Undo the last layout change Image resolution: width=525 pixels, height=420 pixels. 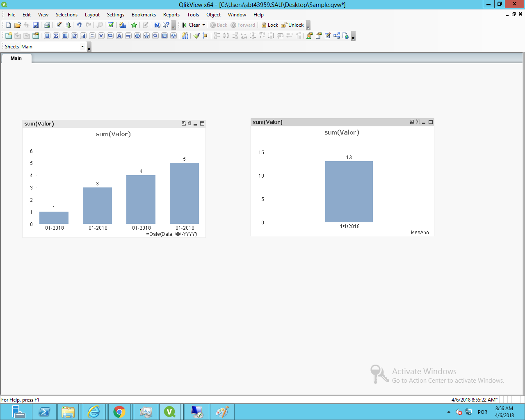click(x=79, y=25)
